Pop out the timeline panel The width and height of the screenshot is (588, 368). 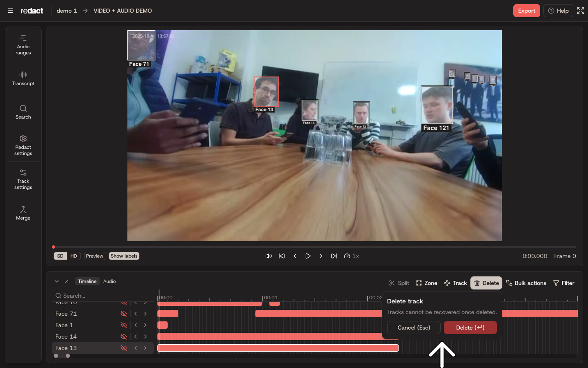pyautogui.click(x=67, y=281)
